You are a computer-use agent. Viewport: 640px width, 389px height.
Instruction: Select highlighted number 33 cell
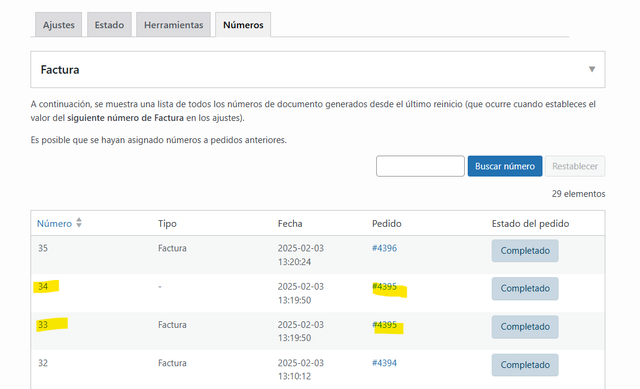(43, 325)
